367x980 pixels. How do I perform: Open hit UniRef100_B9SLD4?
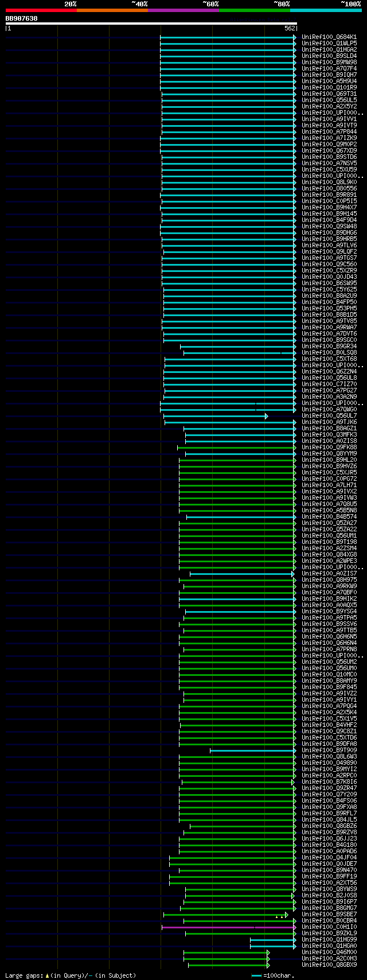point(329,56)
